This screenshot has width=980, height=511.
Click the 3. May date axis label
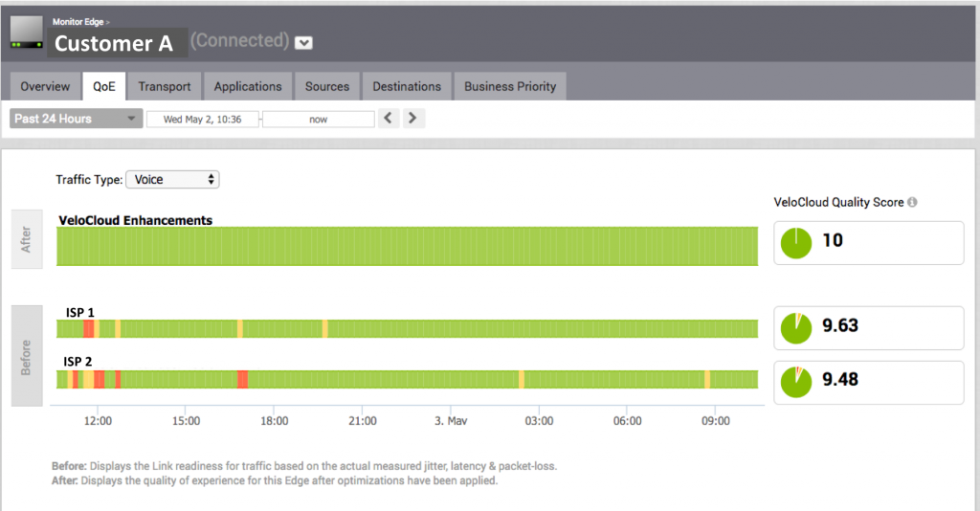click(x=451, y=421)
